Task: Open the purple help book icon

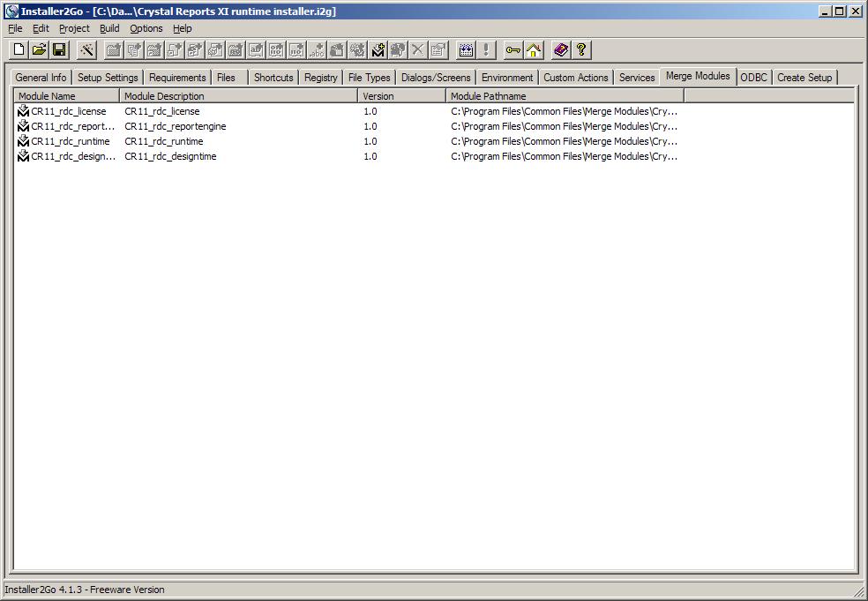Action: click(x=561, y=49)
